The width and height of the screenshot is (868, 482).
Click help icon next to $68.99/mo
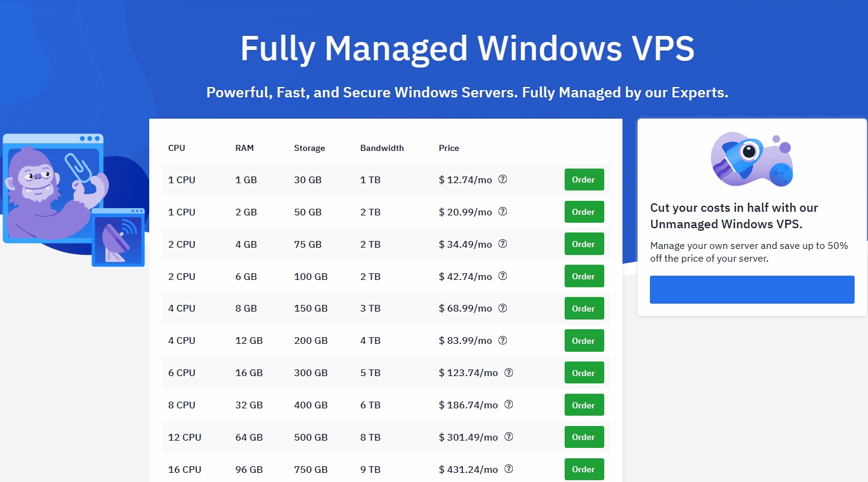(503, 309)
